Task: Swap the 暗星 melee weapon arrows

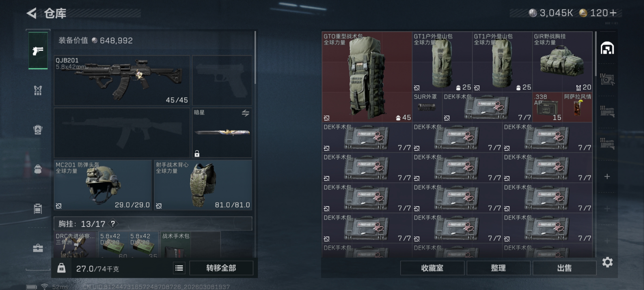Action: tap(245, 113)
